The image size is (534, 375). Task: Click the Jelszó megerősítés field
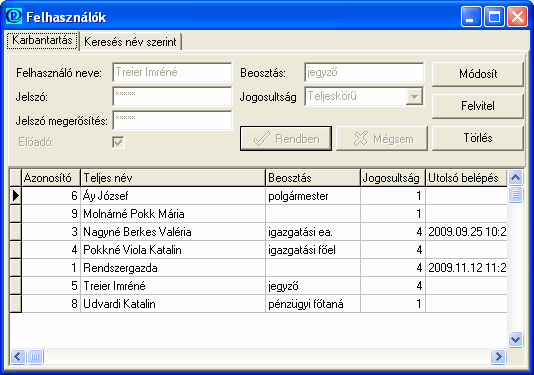click(x=172, y=120)
